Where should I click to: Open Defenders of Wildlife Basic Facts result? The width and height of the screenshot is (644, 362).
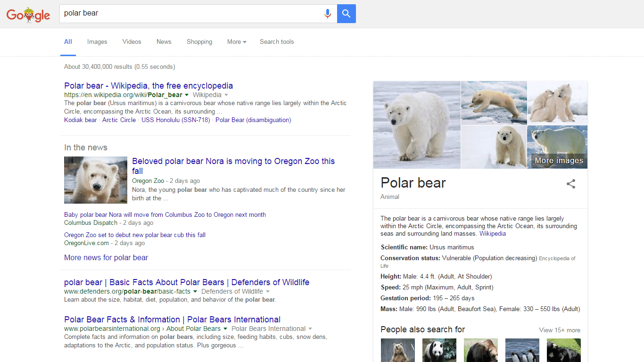tap(187, 282)
